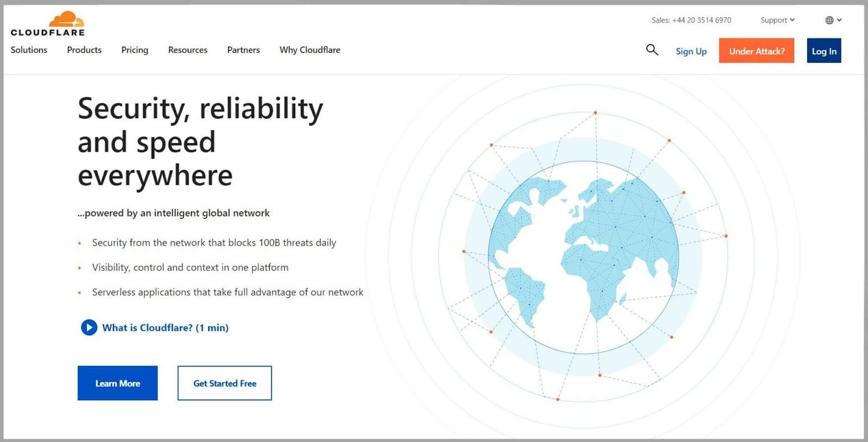The image size is (868, 442).
Task: Open the Partners menu
Action: (244, 50)
